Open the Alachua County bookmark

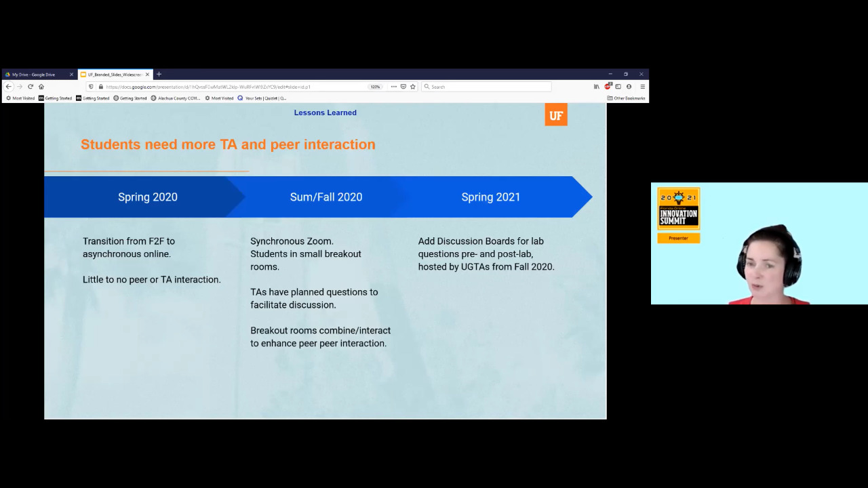tap(176, 98)
